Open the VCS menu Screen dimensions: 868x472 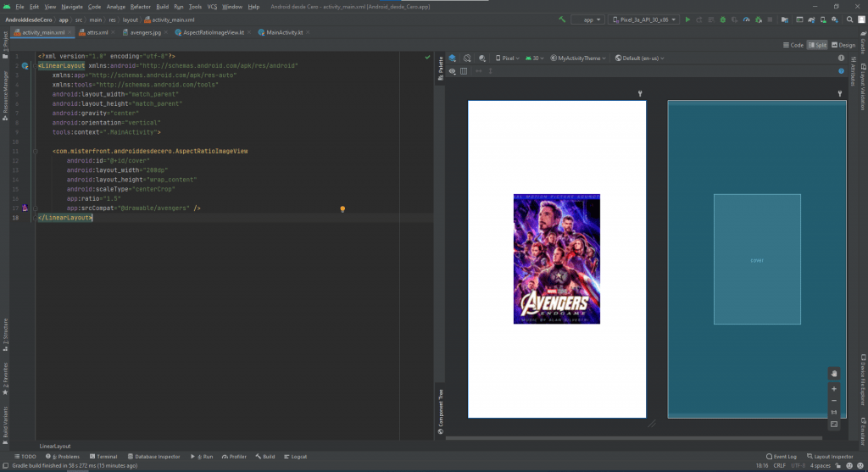(212, 7)
